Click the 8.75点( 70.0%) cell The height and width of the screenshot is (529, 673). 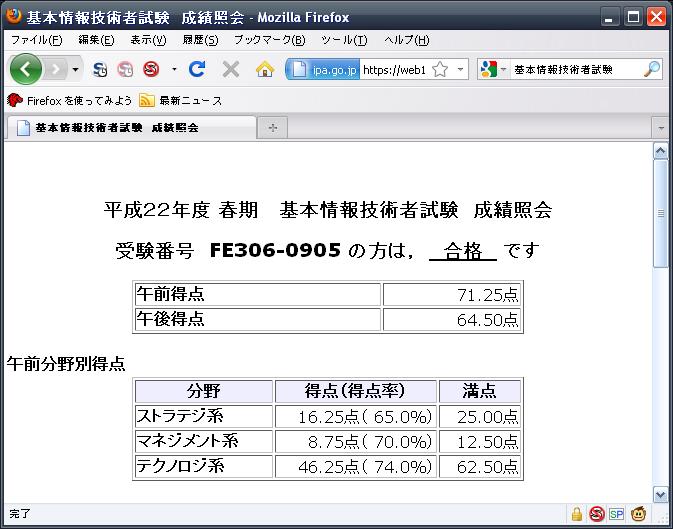356,441
